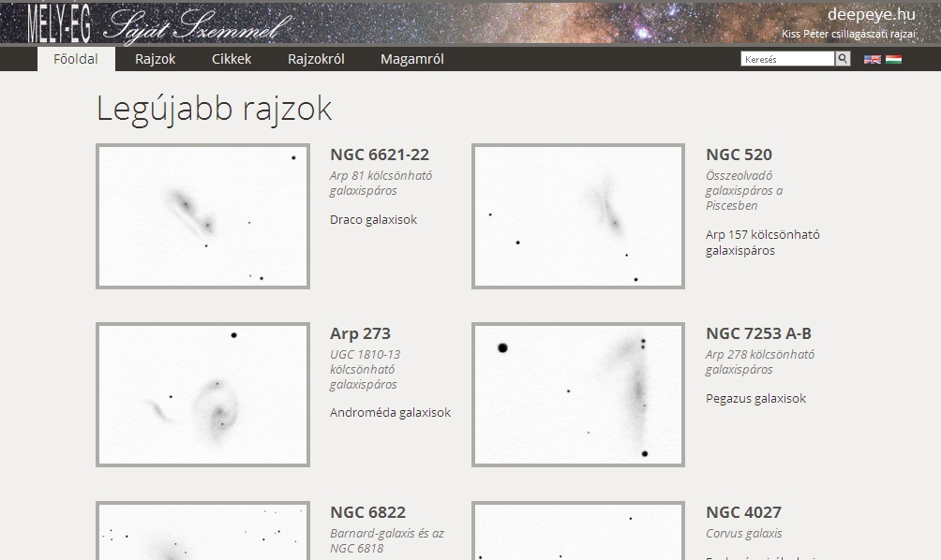The height and width of the screenshot is (560, 941).
Task: Open the Cikkek menu item
Action: click(232, 59)
